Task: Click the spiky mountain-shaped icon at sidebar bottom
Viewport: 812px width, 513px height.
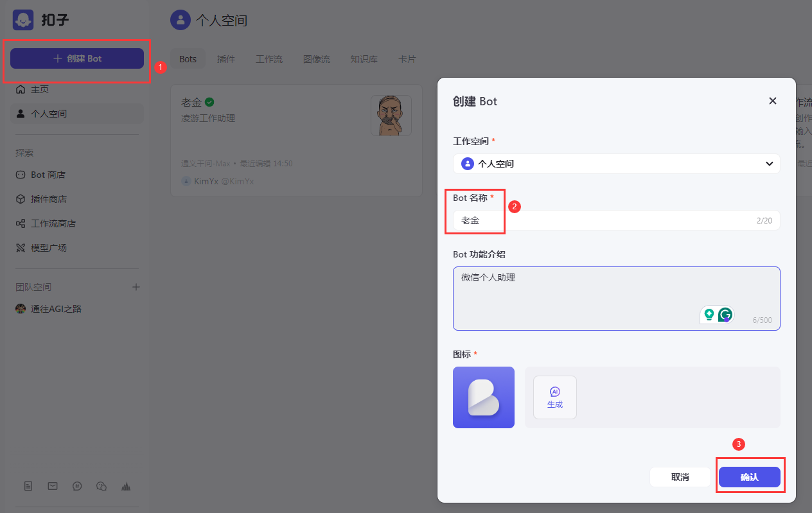Action: click(126, 486)
